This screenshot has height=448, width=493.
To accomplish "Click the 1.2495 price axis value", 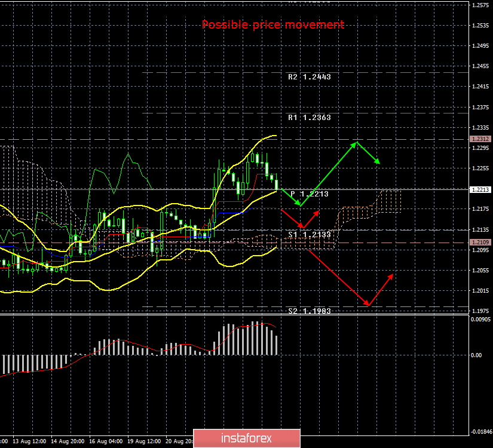I will pyautogui.click(x=480, y=46).
